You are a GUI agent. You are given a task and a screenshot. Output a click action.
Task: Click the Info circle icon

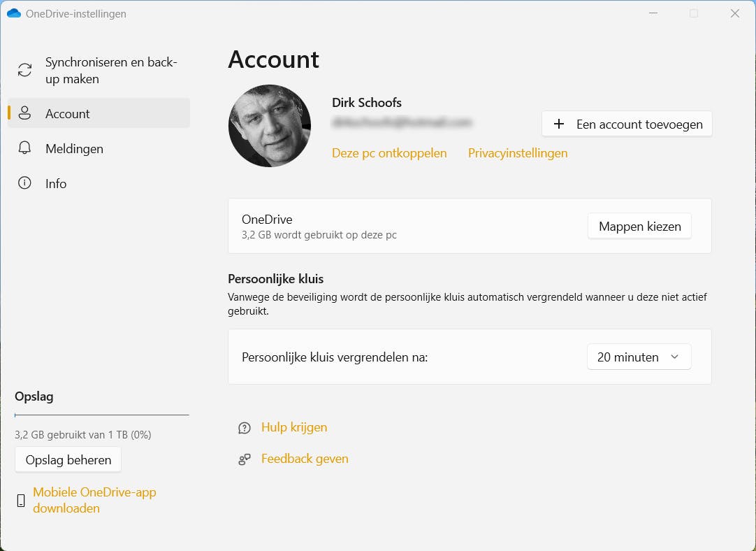(25, 183)
